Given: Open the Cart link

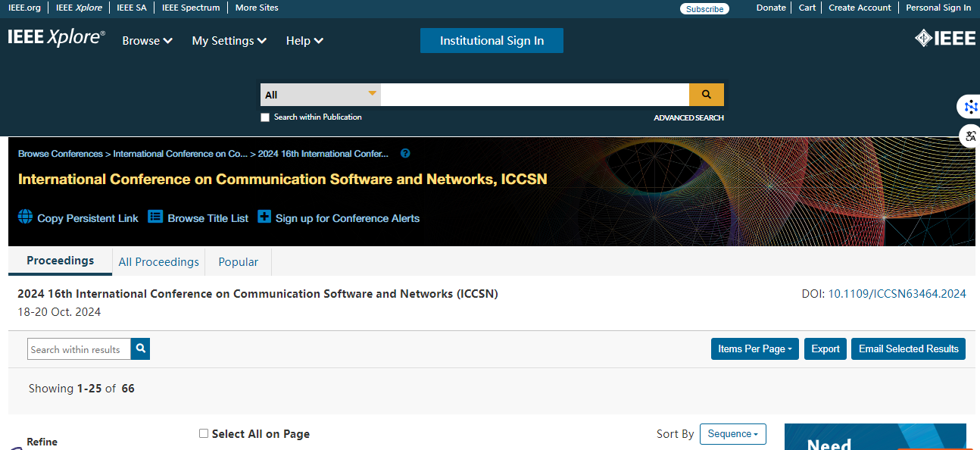Looking at the screenshot, I should pyautogui.click(x=807, y=8).
